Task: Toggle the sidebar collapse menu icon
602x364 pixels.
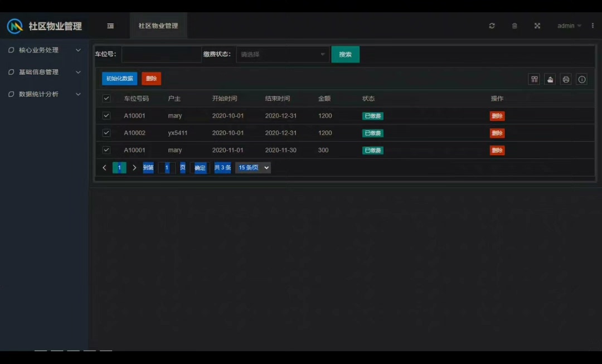Action: click(110, 26)
